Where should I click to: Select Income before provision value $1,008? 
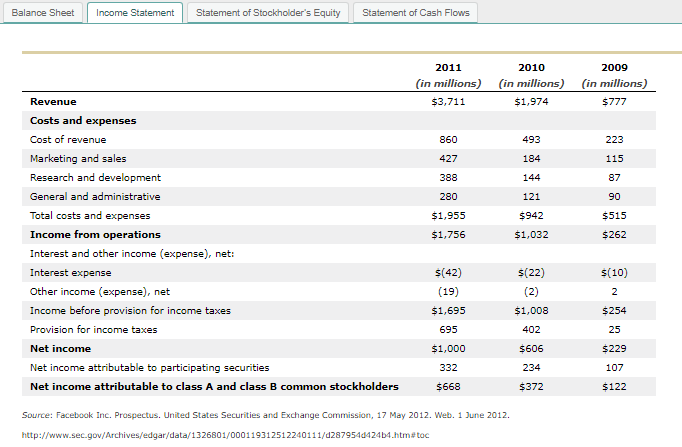tap(531, 311)
